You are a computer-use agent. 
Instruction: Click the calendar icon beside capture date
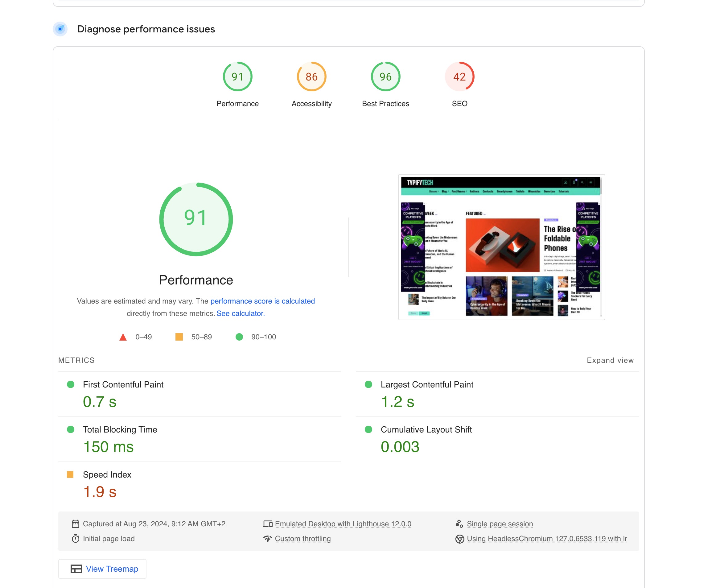(75, 524)
